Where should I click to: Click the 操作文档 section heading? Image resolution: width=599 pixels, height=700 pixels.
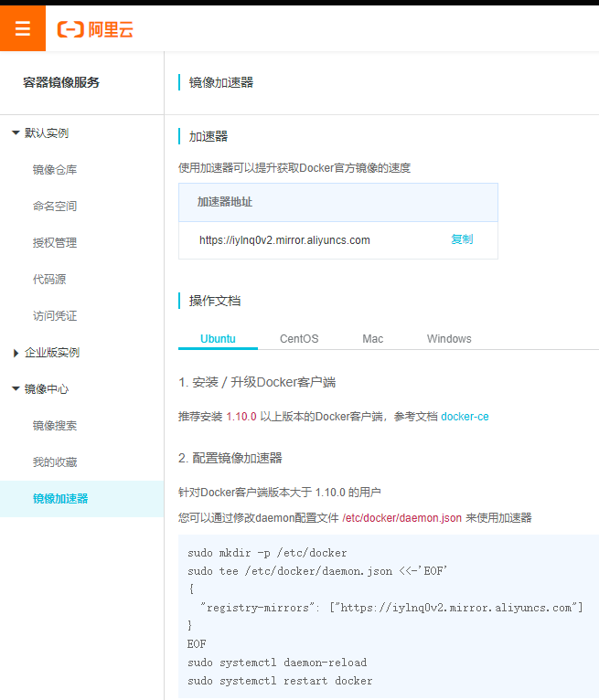(215, 301)
